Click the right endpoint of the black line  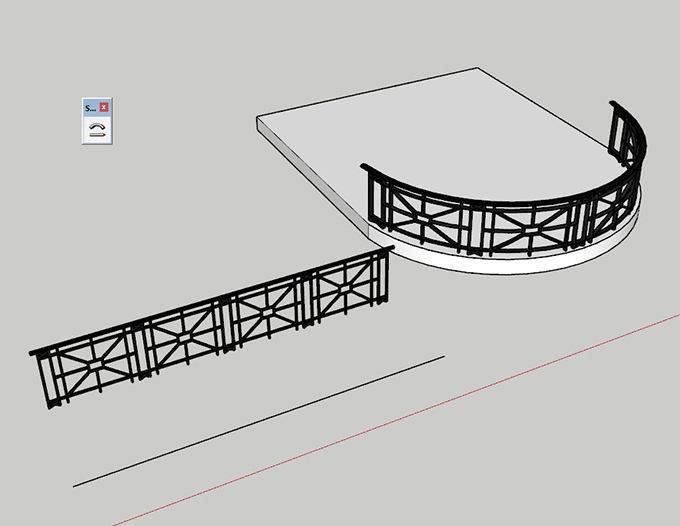click(x=444, y=355)
